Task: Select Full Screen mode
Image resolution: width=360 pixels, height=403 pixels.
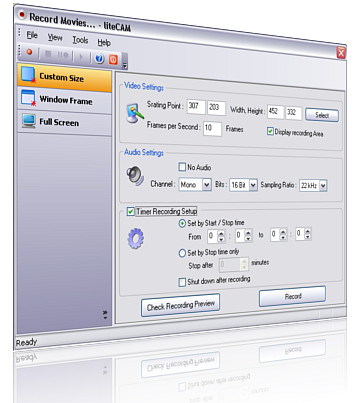Action: 65,122
